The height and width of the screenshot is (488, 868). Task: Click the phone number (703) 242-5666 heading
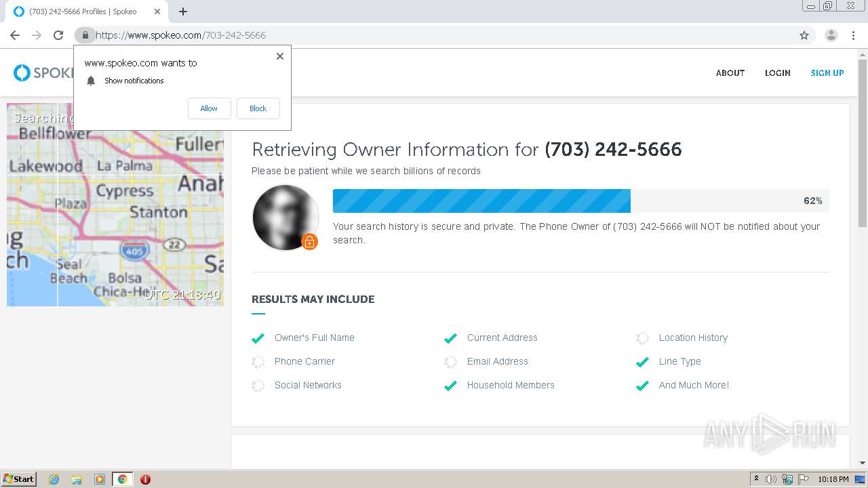point(613,149)
